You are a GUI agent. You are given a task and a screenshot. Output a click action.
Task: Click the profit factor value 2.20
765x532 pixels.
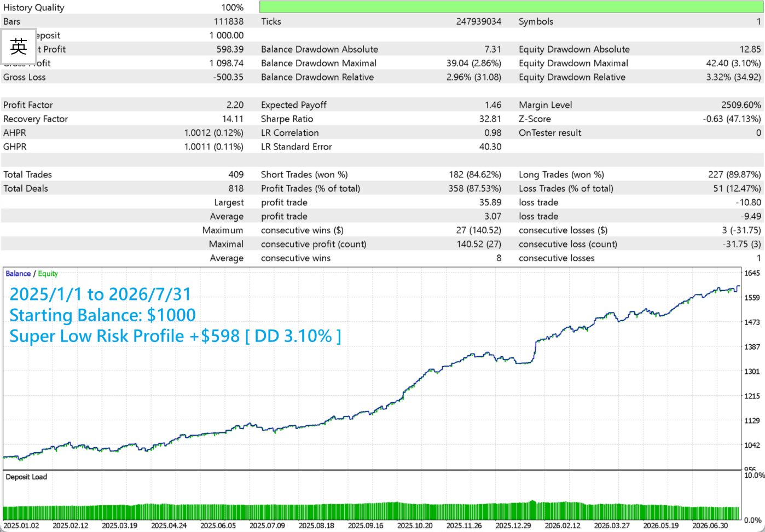click(x=235, y=105)
